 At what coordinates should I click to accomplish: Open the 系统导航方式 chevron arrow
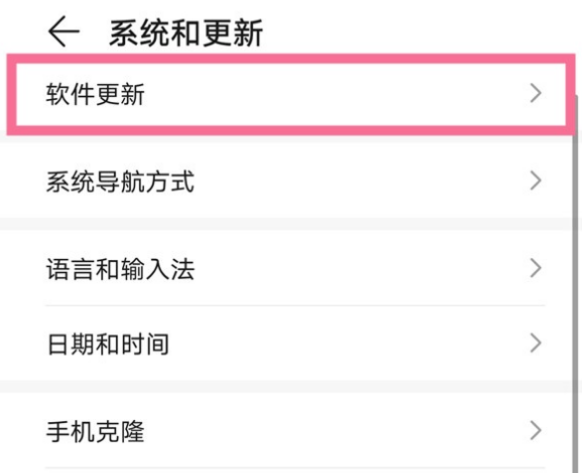click(x=536, y=181)
